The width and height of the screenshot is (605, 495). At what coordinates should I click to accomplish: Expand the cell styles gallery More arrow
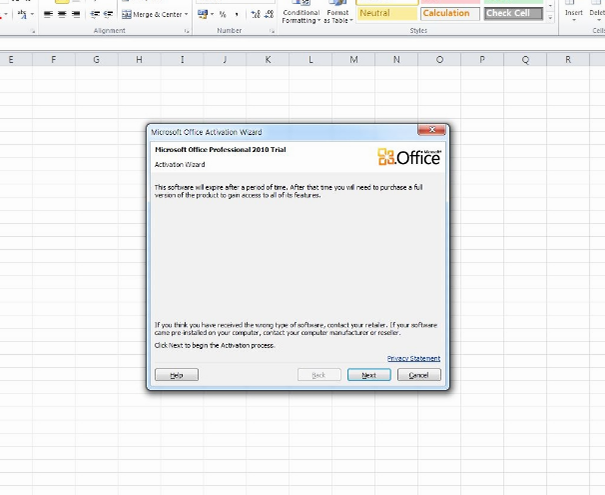[x=551, y=18]
